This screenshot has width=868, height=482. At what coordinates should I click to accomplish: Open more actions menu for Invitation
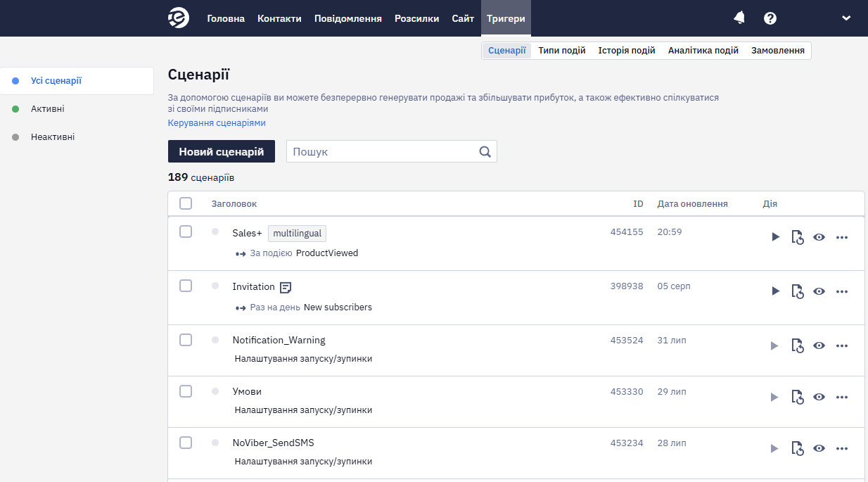(x=842, y=291)
